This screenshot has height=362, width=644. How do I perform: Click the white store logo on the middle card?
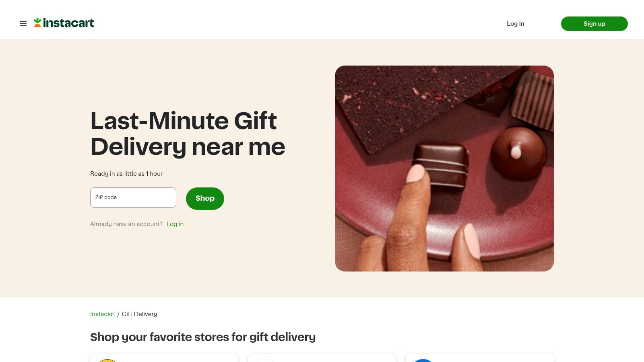point(266,361)
